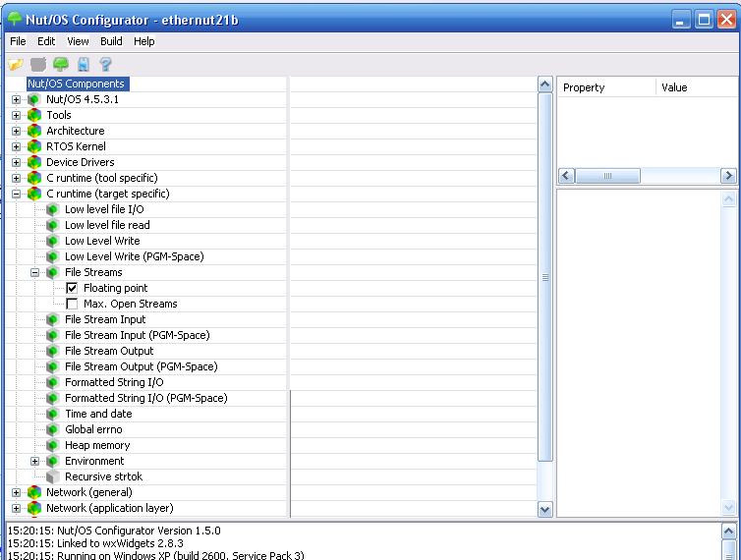Click the Network (general) cube icon
This screenshot has width=741, height=560.
[x=34, y=492]
